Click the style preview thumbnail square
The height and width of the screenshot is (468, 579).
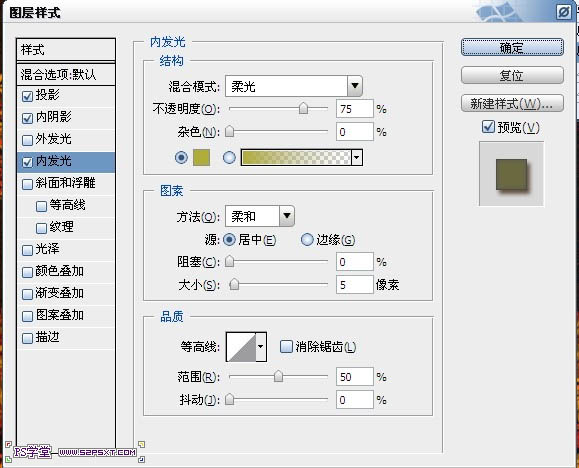511,174
